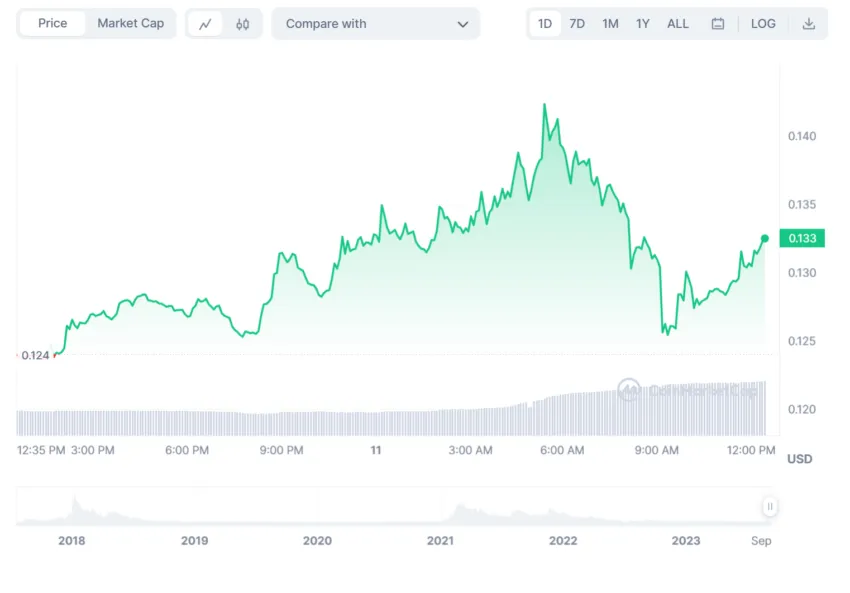Click the timeline range handle with pause bars
Screen dimensions: 850x593
770,506
